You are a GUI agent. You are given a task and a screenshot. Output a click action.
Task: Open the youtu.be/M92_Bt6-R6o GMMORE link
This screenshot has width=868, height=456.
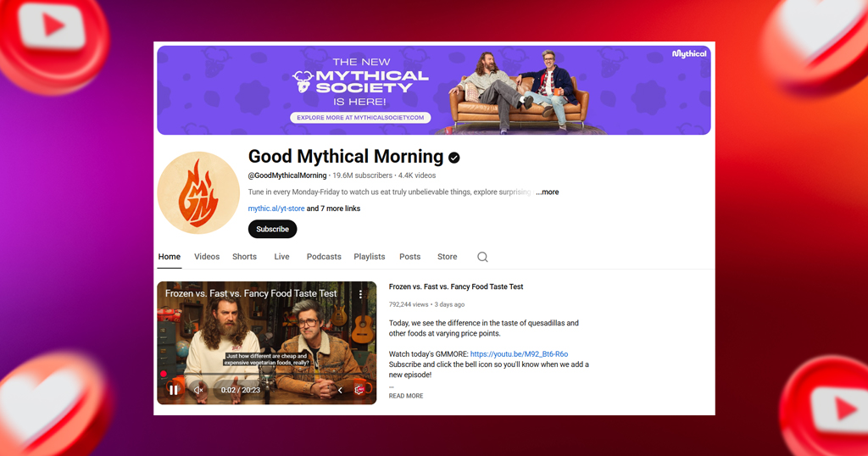click(x=520, y=354)
